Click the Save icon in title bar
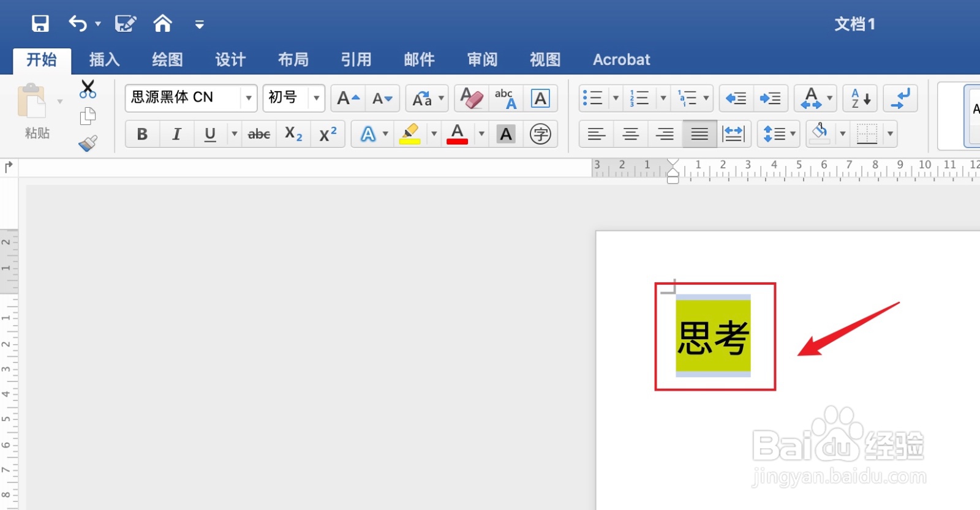This screenshot has height=510, width=980. coord(40,24)
